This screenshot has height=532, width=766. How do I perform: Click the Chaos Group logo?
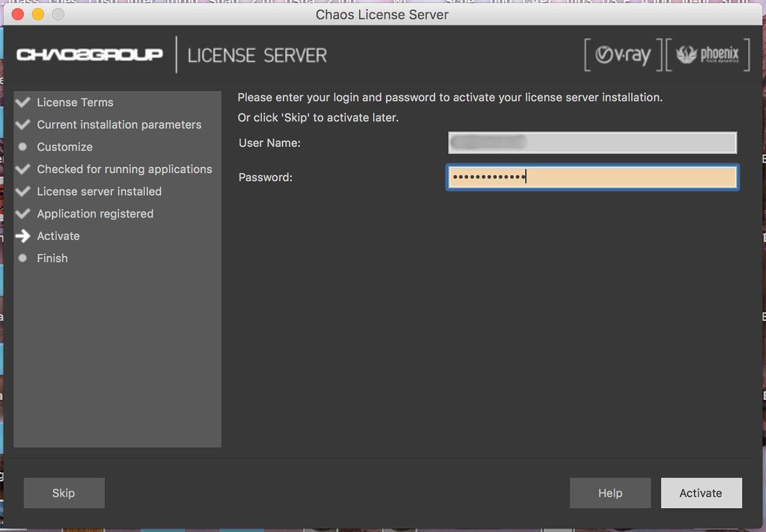[x=90, y=55]
